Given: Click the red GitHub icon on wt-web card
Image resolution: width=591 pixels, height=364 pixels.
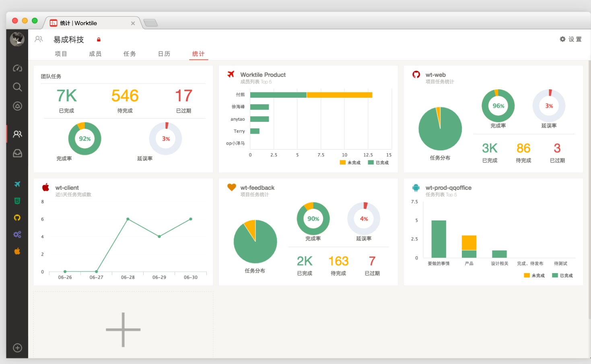Looking at the screenshot, I should pyautogui.click(x=416, y=74).
